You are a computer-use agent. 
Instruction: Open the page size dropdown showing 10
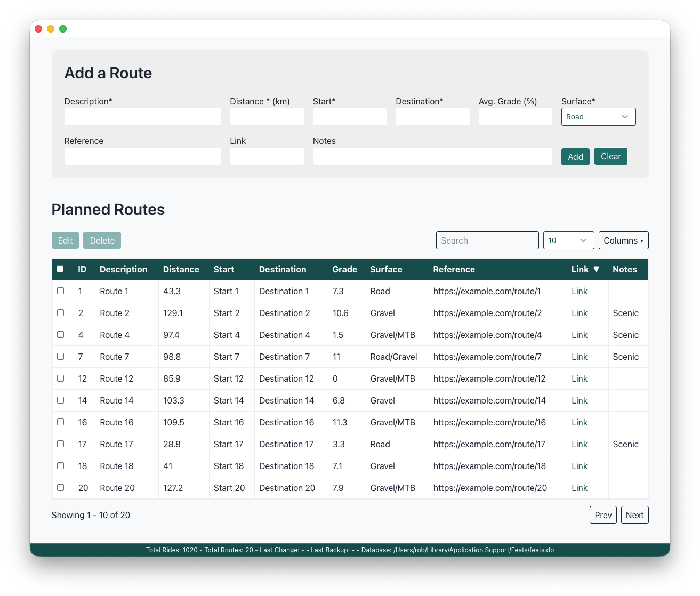coord(568,240)
